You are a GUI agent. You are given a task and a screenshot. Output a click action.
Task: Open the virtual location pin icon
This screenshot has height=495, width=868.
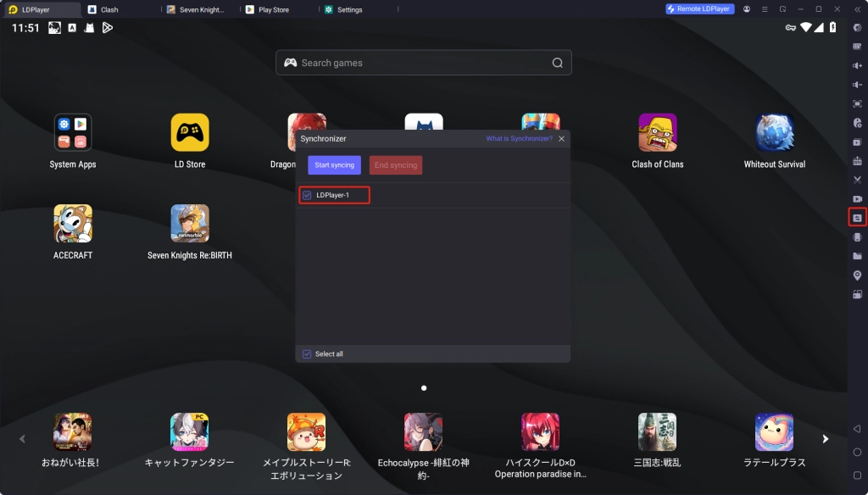[x=857, y=275]
